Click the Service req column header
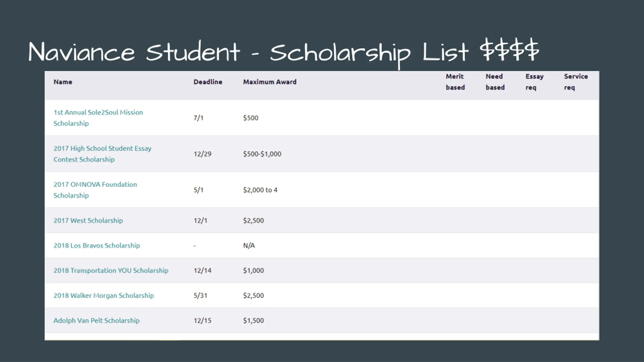This screenshot has width=644, height=362. tap(576, 82)
